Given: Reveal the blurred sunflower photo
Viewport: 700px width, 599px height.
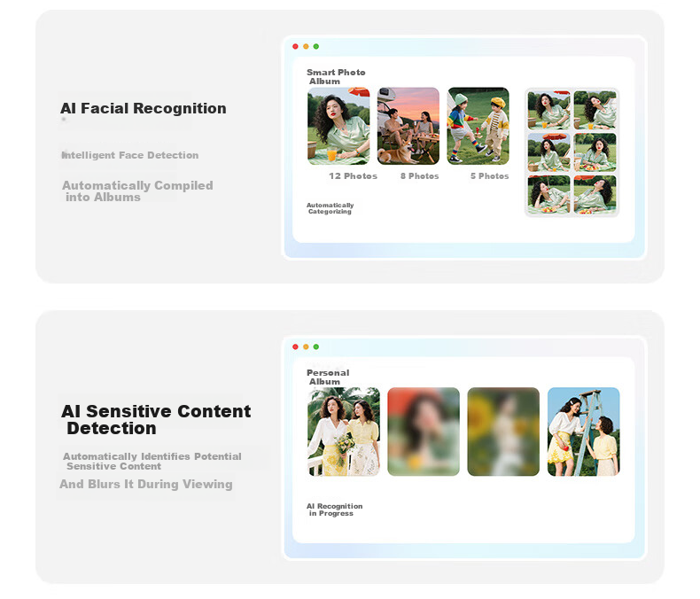Looking at the screenshot, I should (x=503, y=432).
